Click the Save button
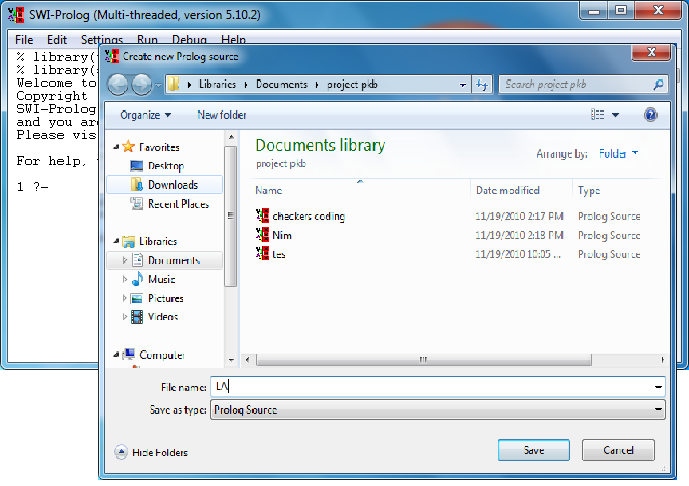This screenshot has width=689, height=486. 534,450
